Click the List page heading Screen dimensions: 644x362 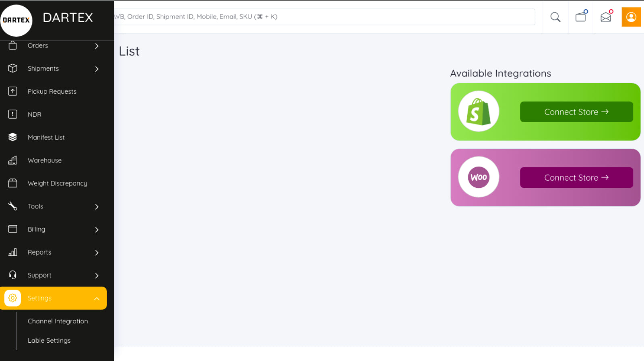click(x=129, y=51)
